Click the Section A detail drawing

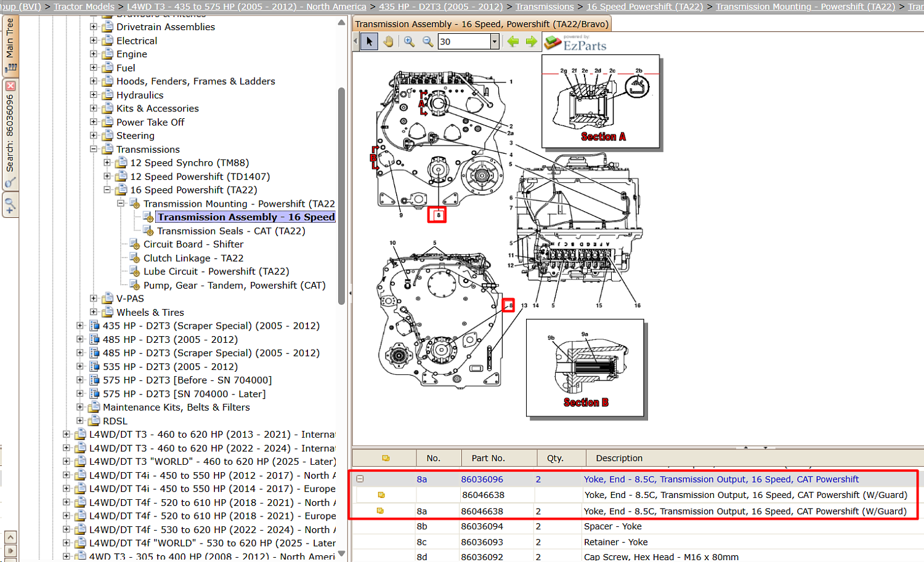pyautogui.click(x=601, y=102)
